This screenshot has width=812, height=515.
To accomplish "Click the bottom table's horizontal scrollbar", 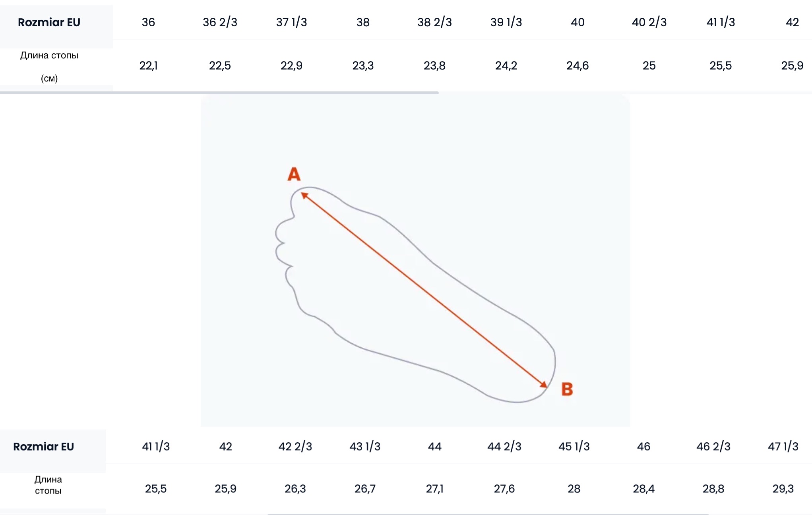I will [x=488, y=514].
